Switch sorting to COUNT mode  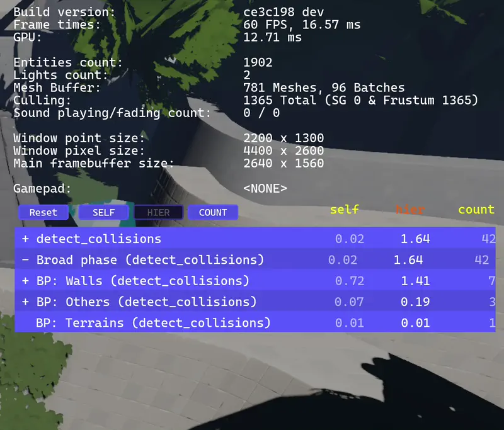coord(213,213)
